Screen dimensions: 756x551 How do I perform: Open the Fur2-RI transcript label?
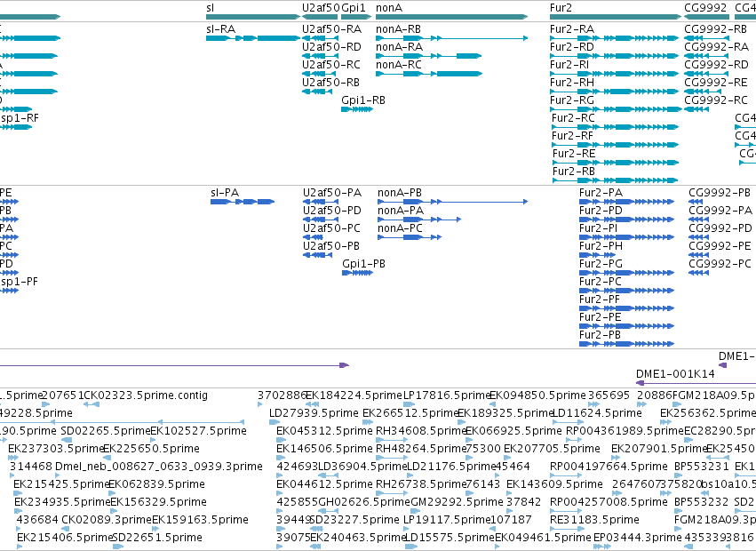coord(569,65)
